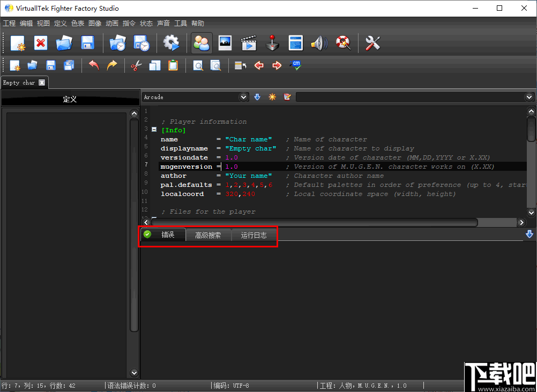Collapse bottom panel with blue arrow
Viewport: 537px width, 392px height.
(x=529, y=235)
